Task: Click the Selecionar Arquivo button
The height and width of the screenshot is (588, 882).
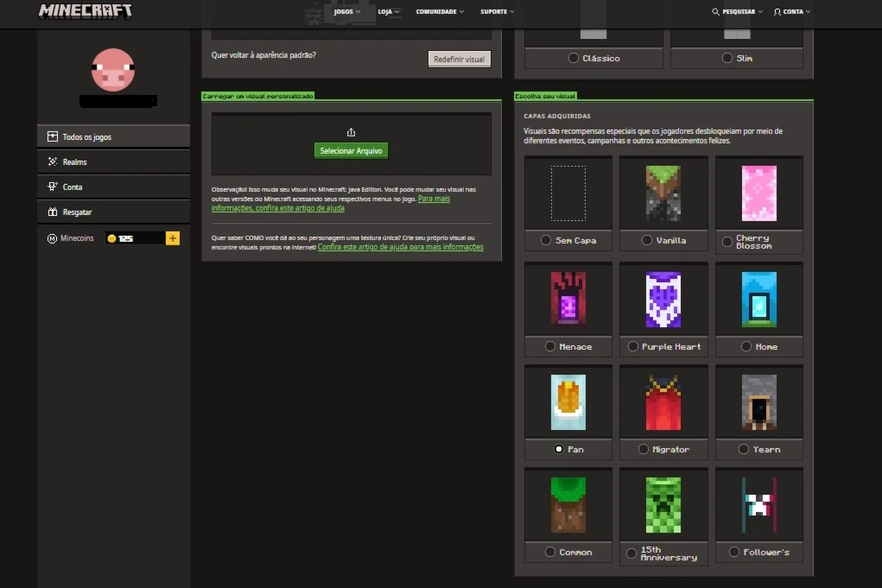Action: tap(351, 150)
